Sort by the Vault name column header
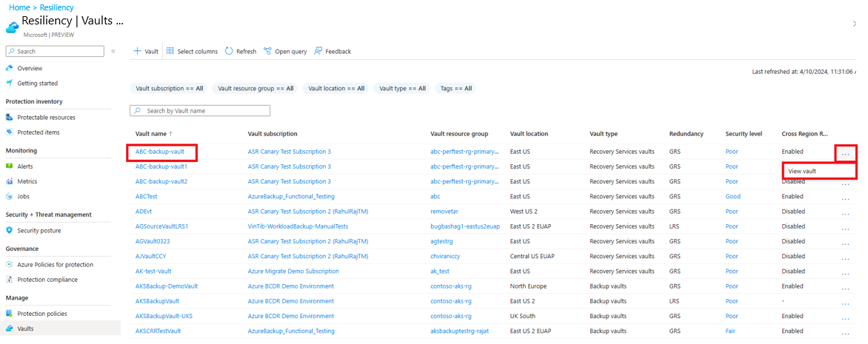This screenshot has height=344, width=868. click(x=153, y=134)
